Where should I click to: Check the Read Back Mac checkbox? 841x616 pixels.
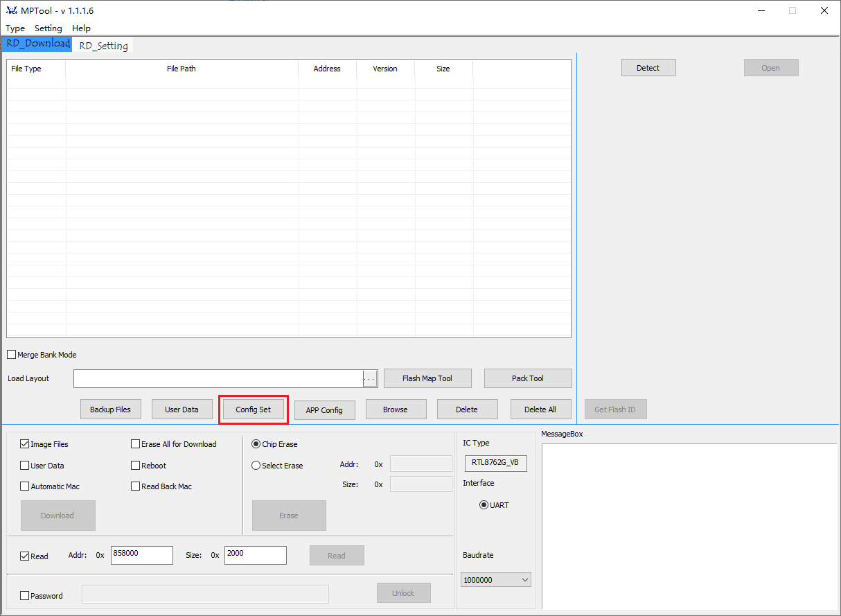[x=136, y=486]
